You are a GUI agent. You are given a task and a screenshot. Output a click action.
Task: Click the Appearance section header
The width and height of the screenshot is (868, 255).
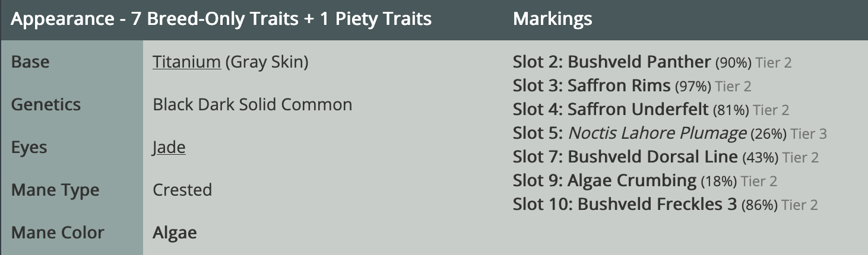(x=221, y=19)
